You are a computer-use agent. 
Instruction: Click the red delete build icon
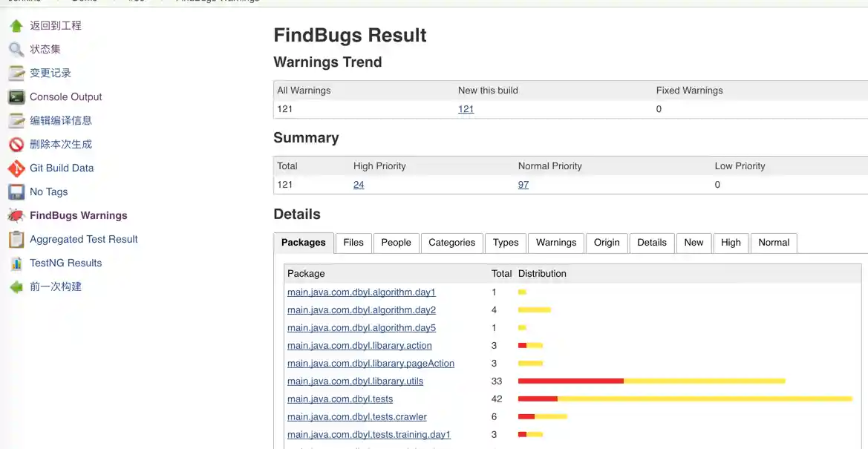[16, 145]
